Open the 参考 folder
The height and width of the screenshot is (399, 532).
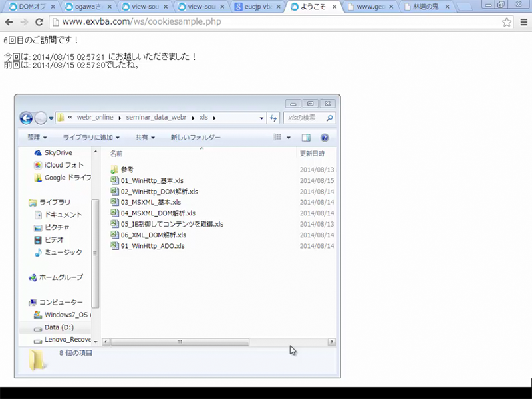[x=127, y=170]
